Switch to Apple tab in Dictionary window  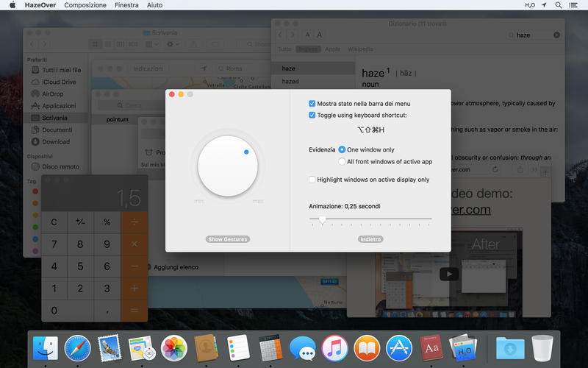coord(332,49)
